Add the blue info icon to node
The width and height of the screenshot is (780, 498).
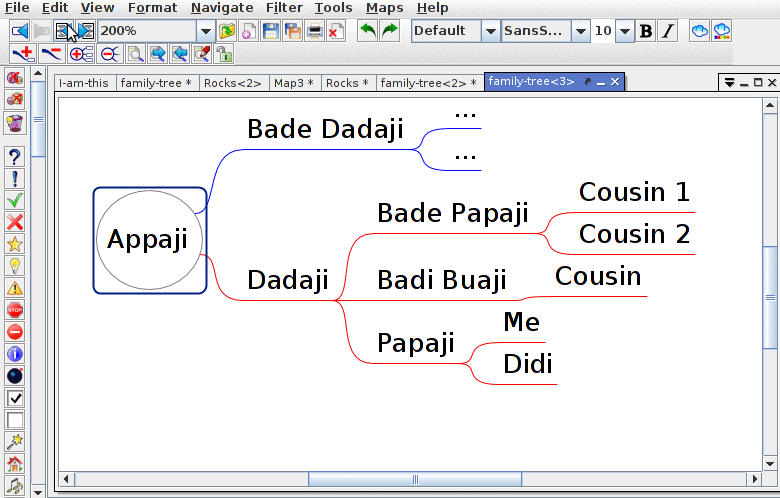click(x=15, y=354)
